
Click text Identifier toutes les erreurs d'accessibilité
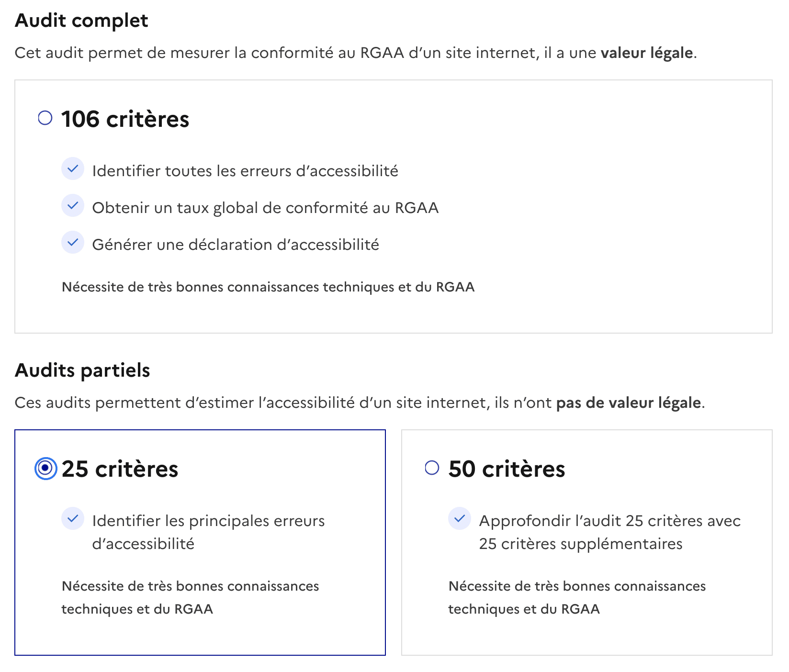(x=245, y=171)
